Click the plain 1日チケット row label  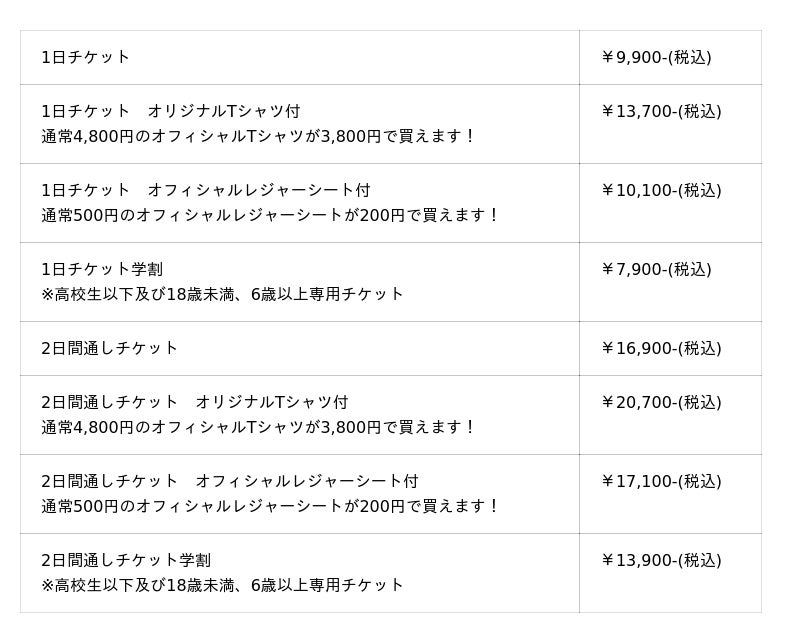[86, 57]
